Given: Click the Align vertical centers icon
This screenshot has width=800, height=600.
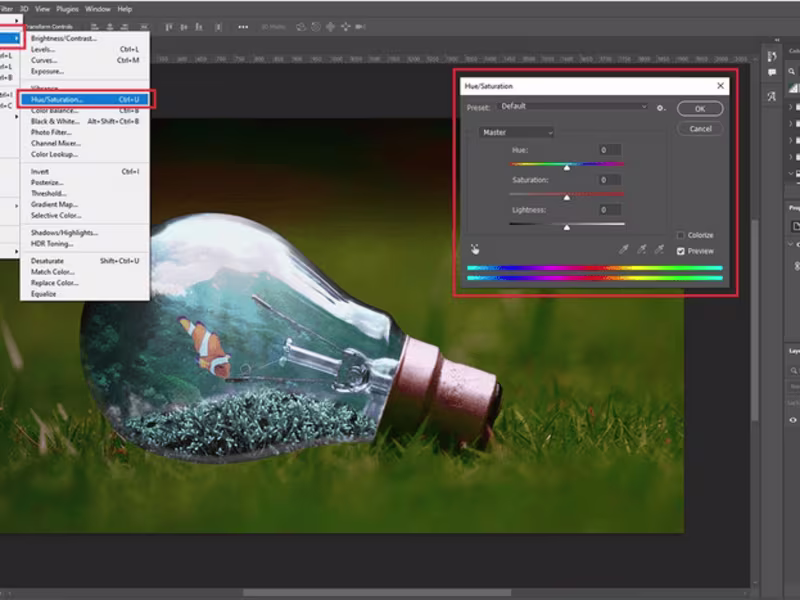Looking at the screenshot, I should tap(184, 27).
